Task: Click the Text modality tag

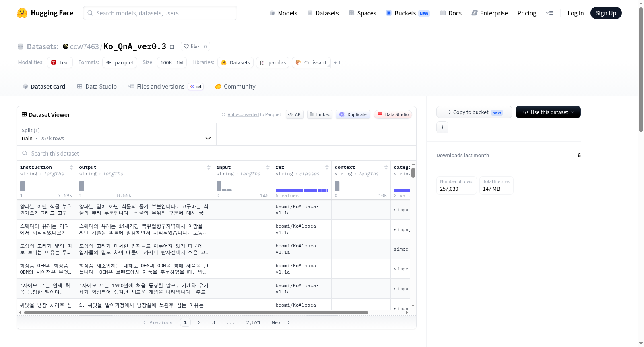Action: pyautogui.click(x=60, y=62)
